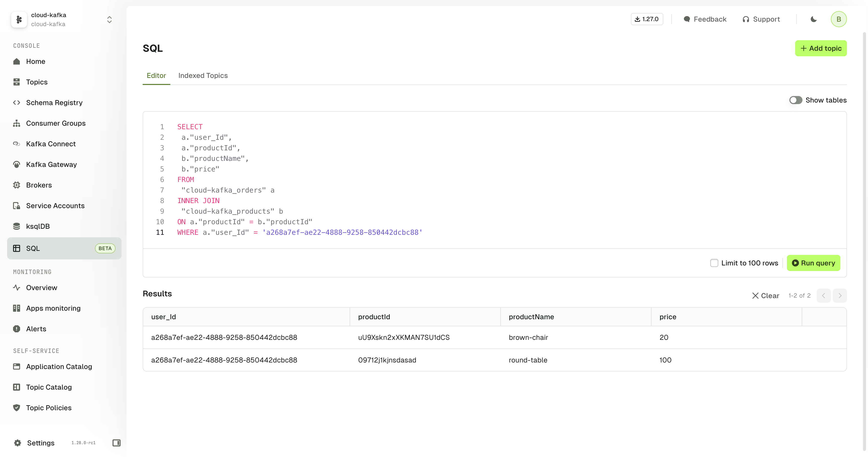
Task: Click the Brokers chip icon
Action: 17,185
